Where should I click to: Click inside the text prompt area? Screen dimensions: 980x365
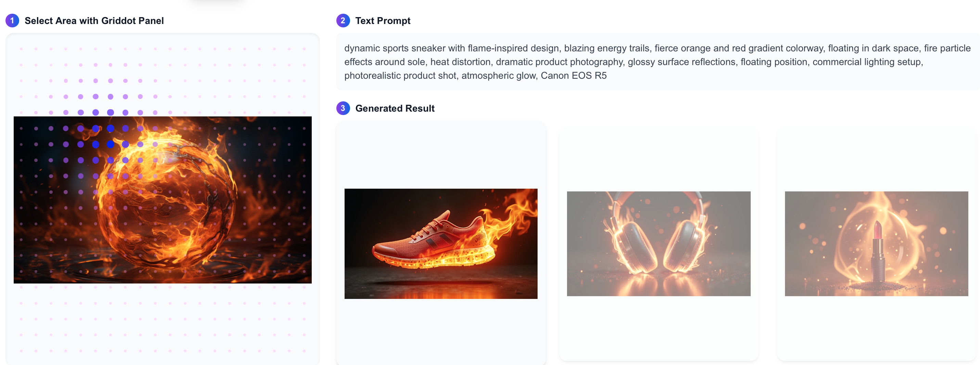[x=647, y=62]
